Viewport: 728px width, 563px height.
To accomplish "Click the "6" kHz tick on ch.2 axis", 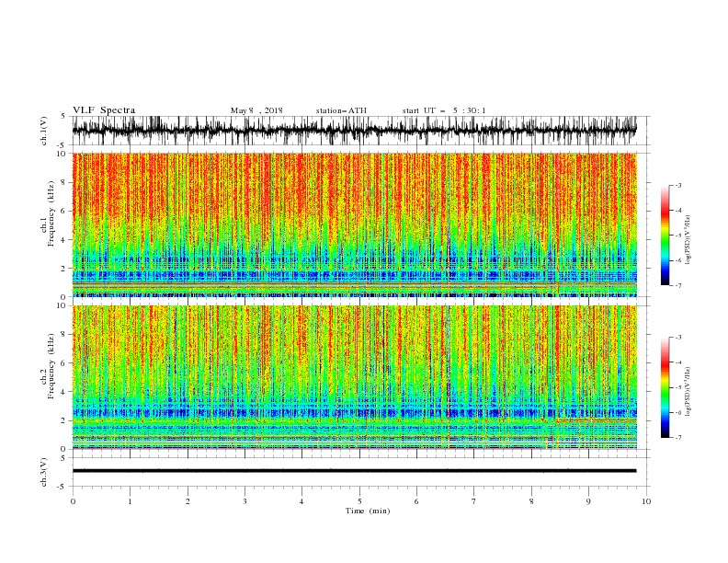I will tap(64, 362).
